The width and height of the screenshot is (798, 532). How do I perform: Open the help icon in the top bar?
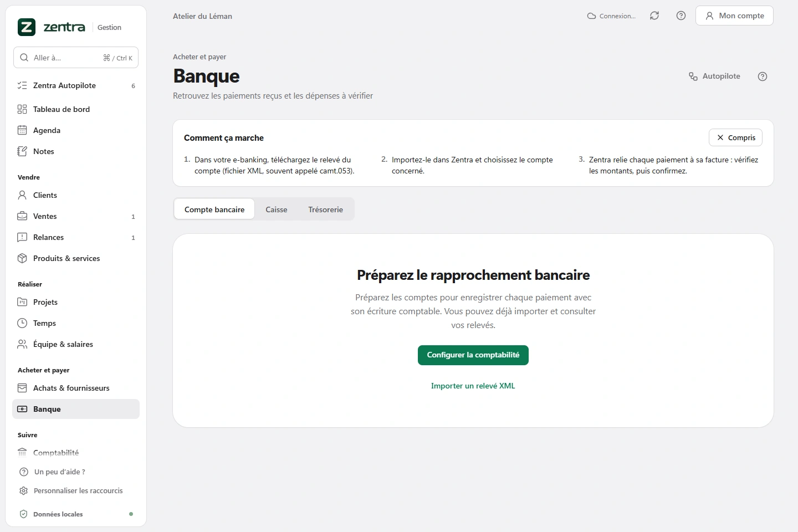681,16
